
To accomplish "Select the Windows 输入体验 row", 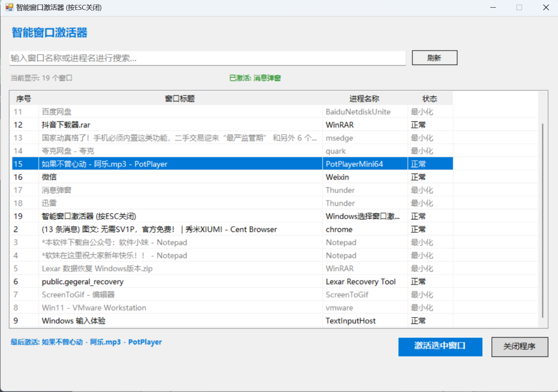I will click(x=233, y=321).
